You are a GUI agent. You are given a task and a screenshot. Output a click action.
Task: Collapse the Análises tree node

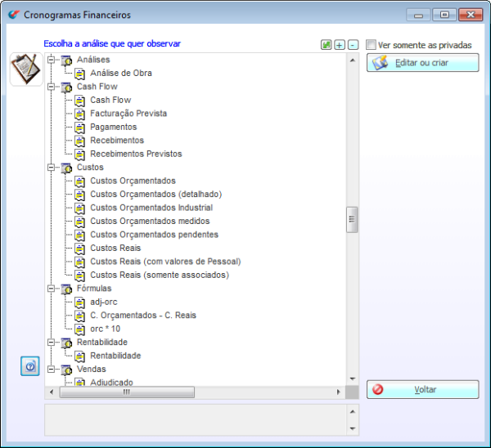pos(51,60)
